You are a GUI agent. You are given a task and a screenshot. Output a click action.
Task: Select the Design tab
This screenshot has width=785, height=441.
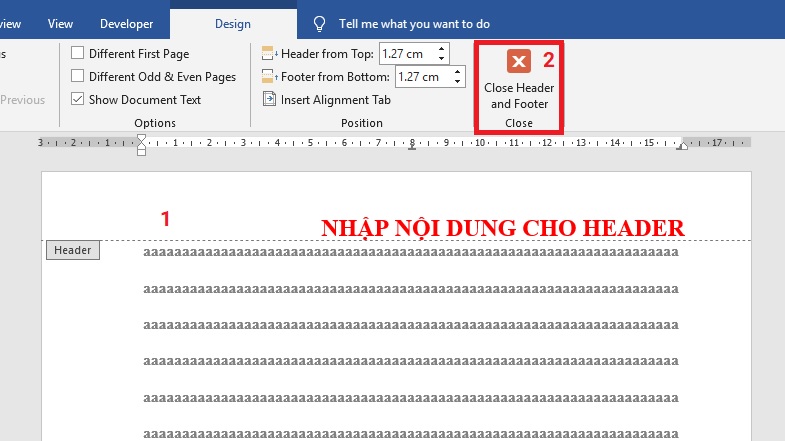tap(233, 23)
